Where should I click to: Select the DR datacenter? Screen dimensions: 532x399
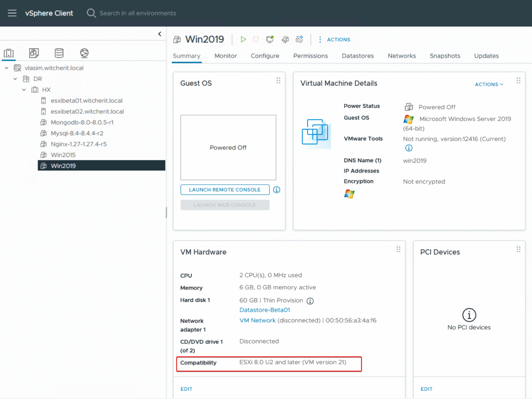[37, 79]
